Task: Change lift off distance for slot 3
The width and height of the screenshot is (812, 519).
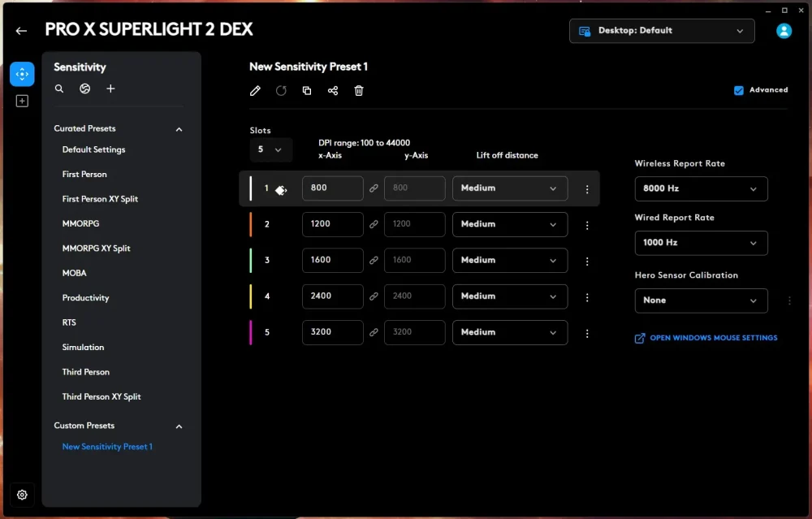Action: click(x=510, y=260)
